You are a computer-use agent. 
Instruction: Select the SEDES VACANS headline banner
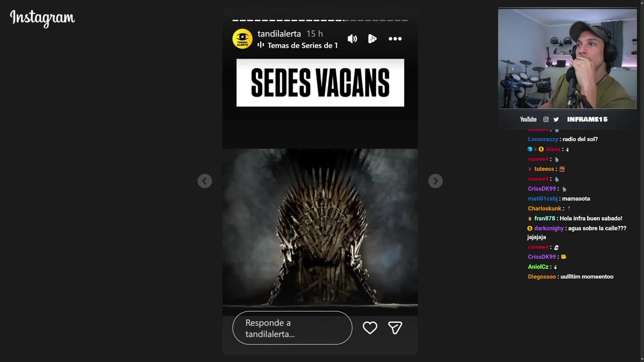pos(320,82)
